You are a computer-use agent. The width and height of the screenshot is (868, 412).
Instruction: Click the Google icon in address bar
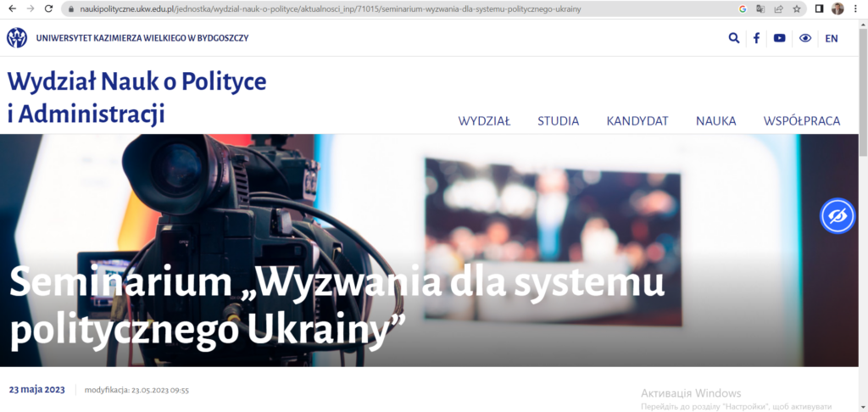[x=743, y=8]
